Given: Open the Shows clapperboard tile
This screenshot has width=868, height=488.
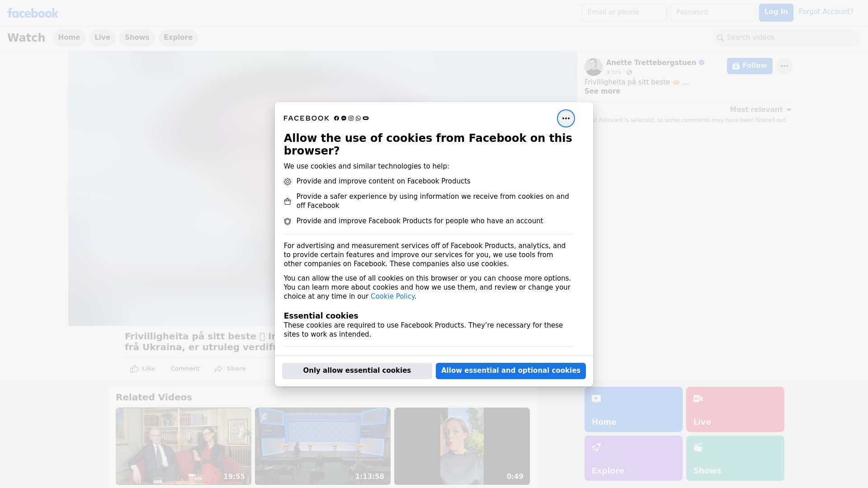Looking at the screenshot, I should click(735, 458).
